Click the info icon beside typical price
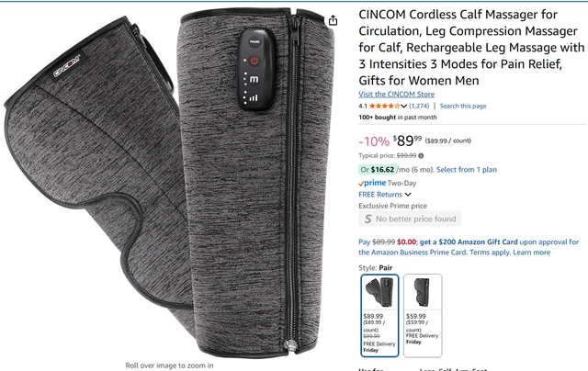Image resolution: width=588 pixels, height=371 pixels. tap(421, 155)
